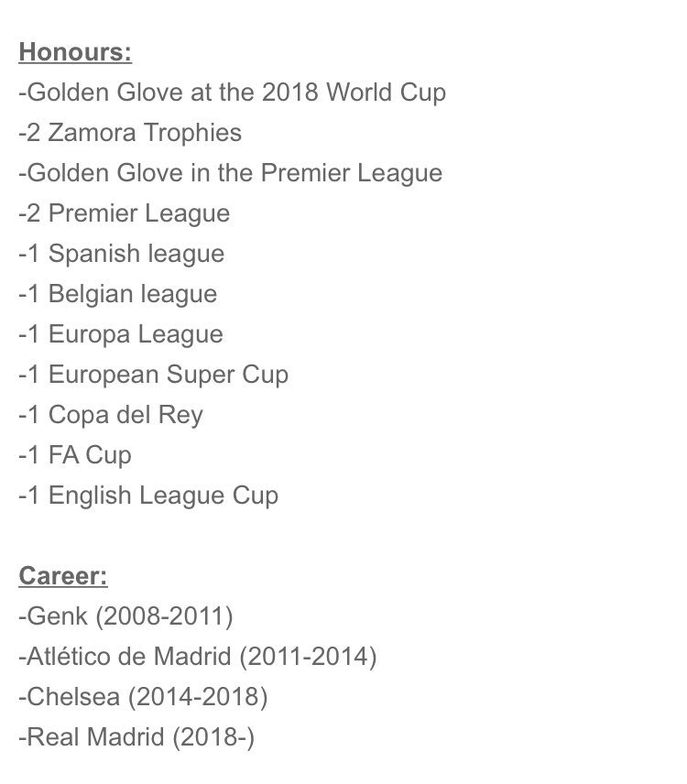687x784 pixels.
Task: Click the 1 FA Cup entry
Action: click(75, 455)
